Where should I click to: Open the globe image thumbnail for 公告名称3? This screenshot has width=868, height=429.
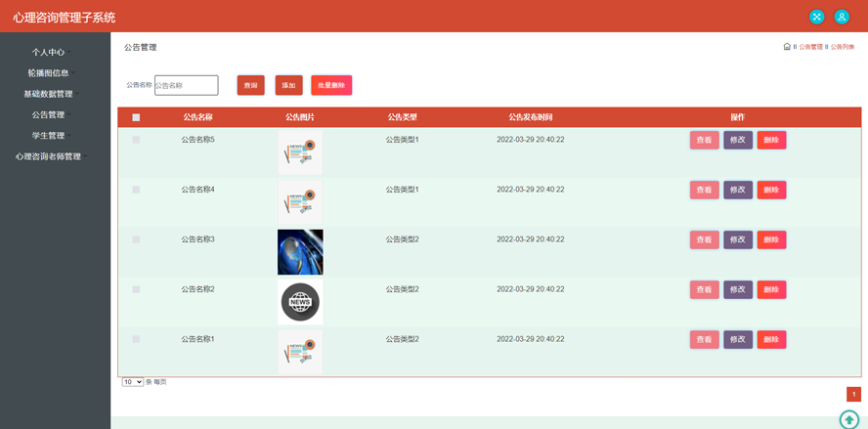pyautogui.click(x=300, y=252)
